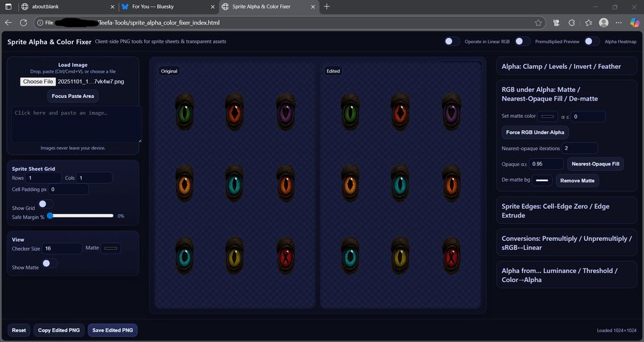Click Reset button
Screen dimensions: 644x342
(19, 330)
